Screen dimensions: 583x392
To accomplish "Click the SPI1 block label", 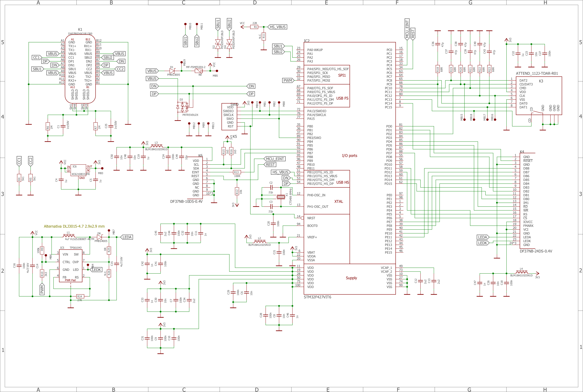I will pyautogui.click(x=342, y=75).
